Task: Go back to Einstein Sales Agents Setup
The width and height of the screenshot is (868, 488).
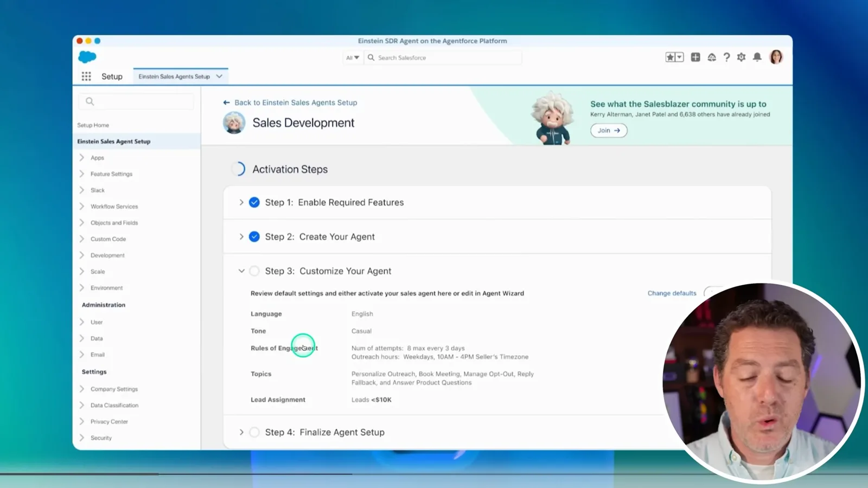Action: pyautogui.click(x=296, y=102)
